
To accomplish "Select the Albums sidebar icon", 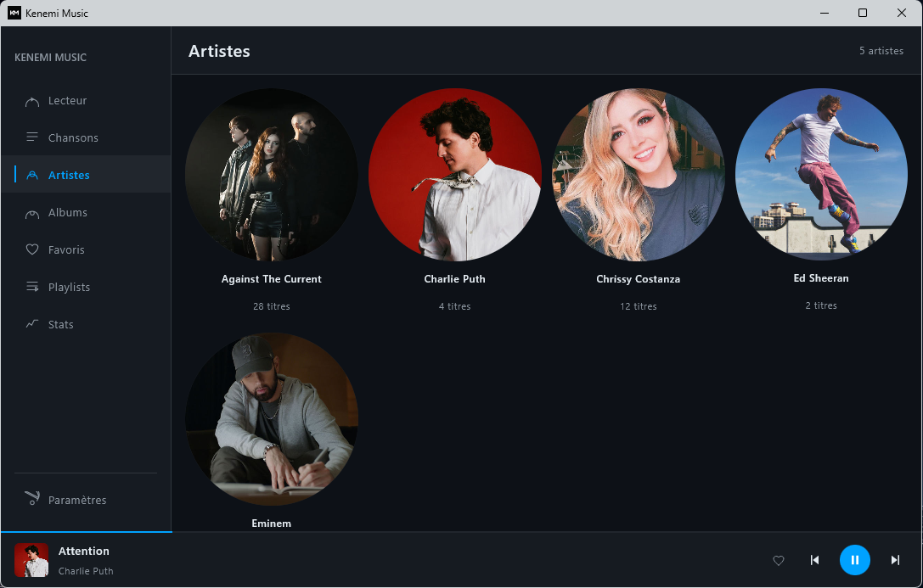I will coord(32,213).
